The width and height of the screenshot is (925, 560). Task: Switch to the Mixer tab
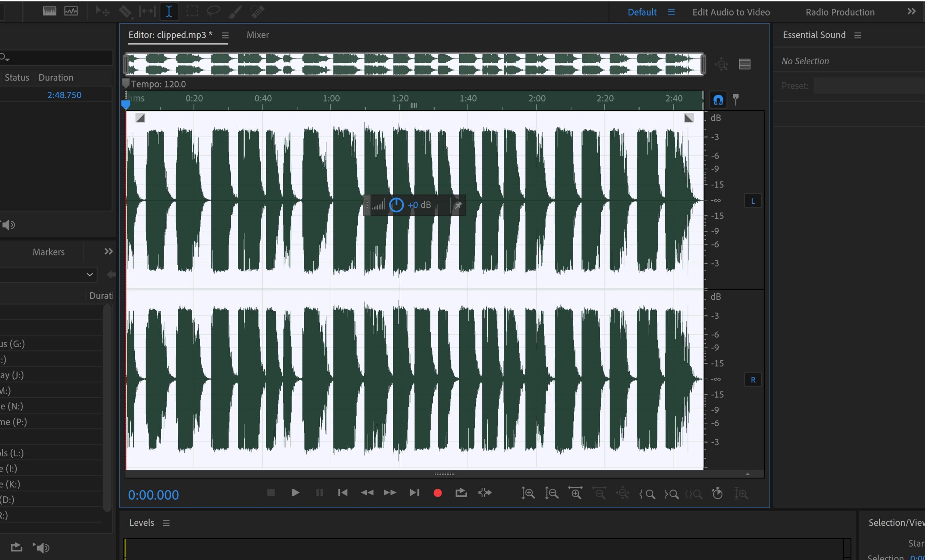pos(258,35)
